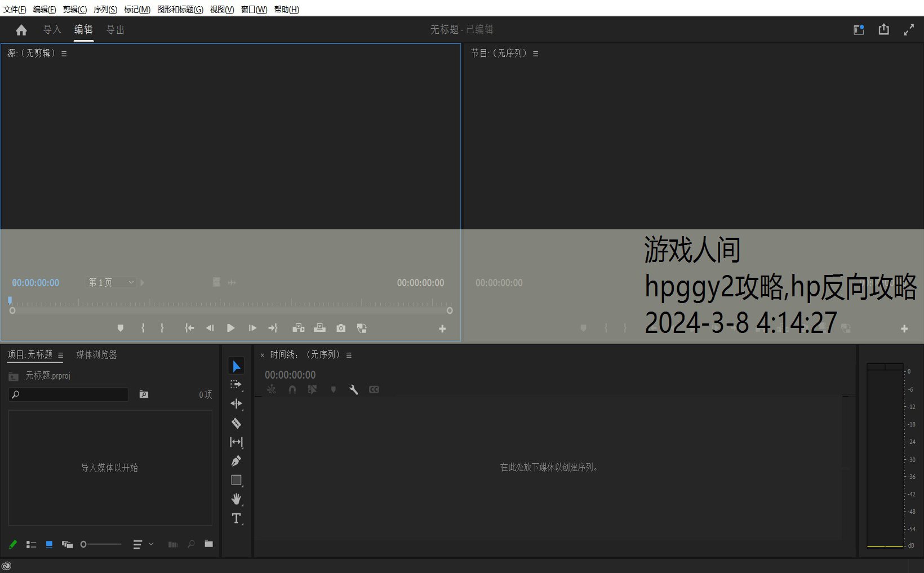Open the 文件(F) menu
Viewport: 924px width, 573px height.
(x=15, y=9)
